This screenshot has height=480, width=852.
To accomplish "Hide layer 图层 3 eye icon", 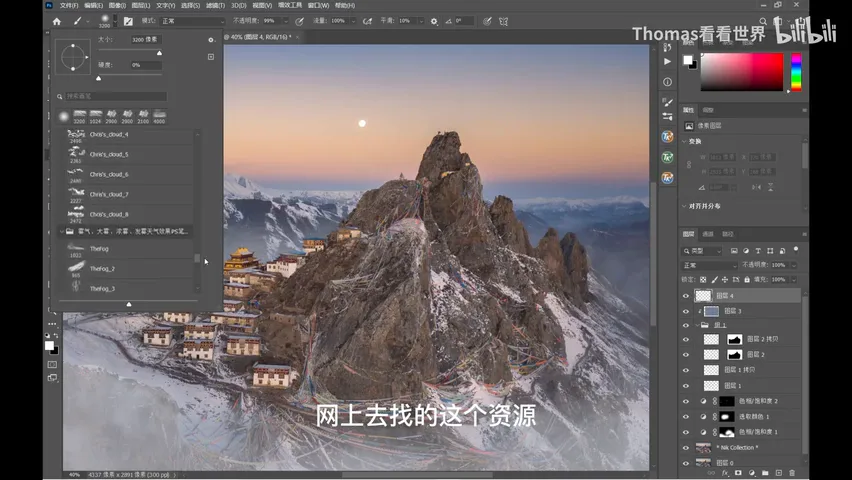I will pos(686,311).
